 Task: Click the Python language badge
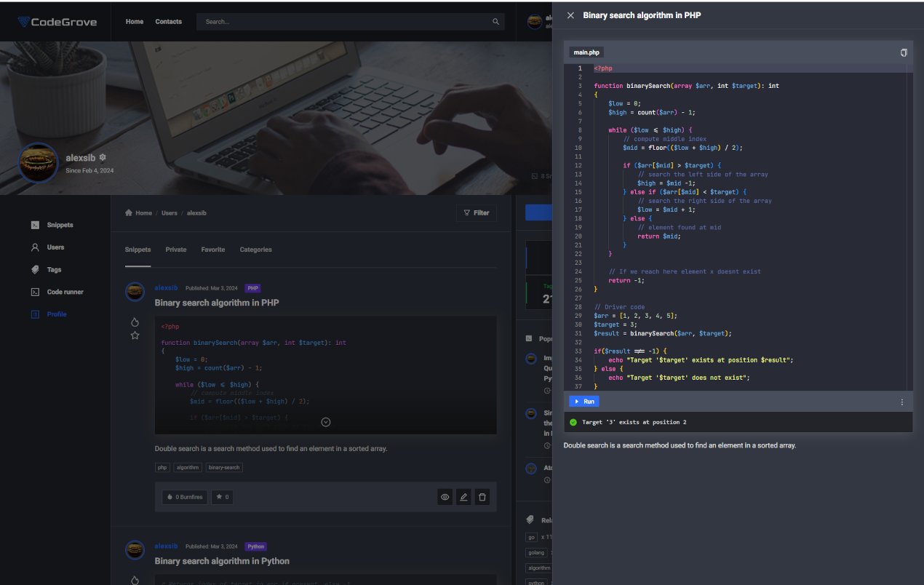255,546
